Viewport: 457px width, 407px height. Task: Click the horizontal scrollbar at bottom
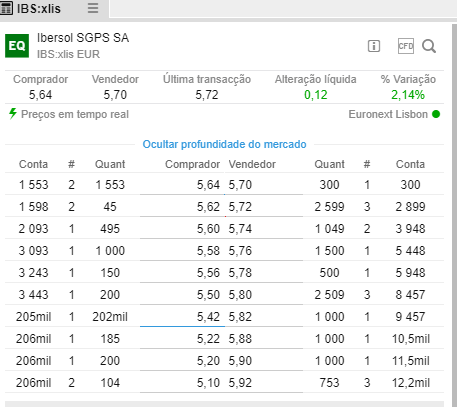click(224, 404)
